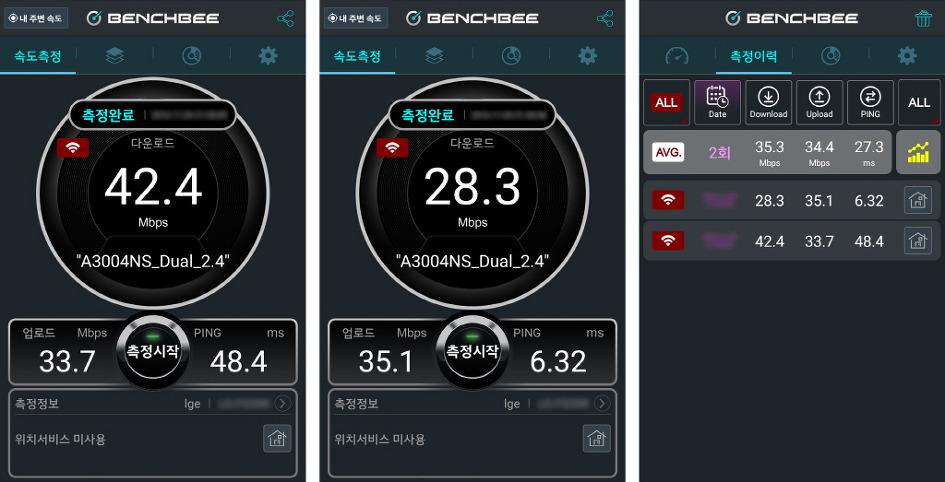Open pie chart tab on the history screen
The width and height of the screenshot is (945, 482).
830,56
